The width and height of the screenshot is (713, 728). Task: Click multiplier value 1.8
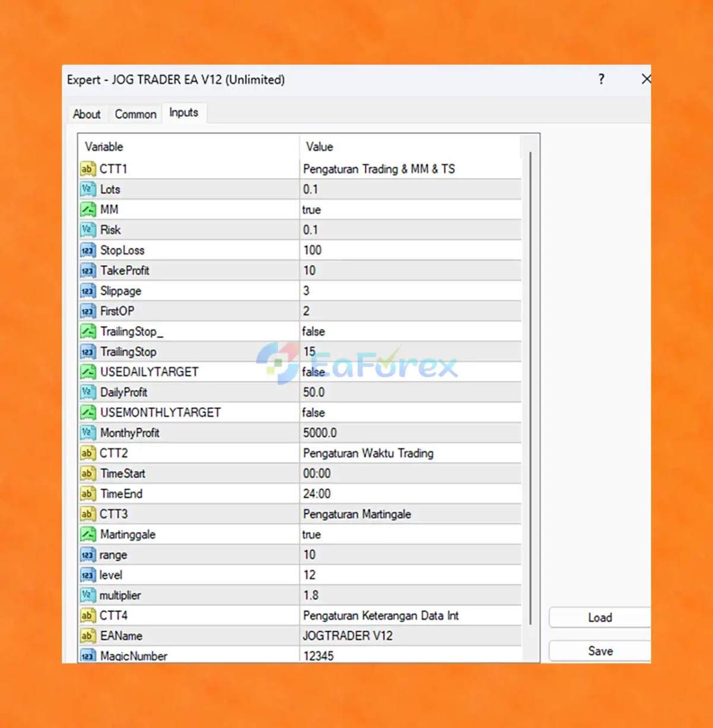pos(311,595)
